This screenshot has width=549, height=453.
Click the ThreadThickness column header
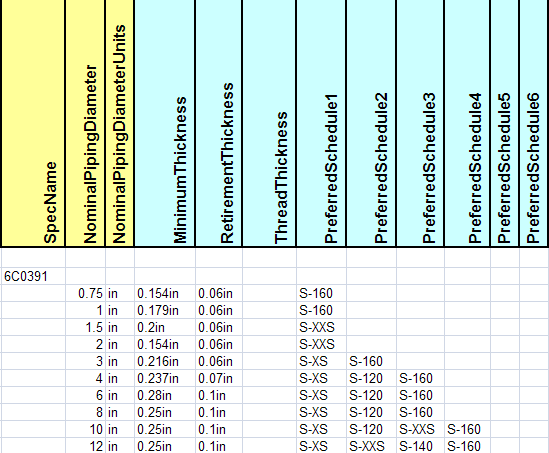[269, 123]
